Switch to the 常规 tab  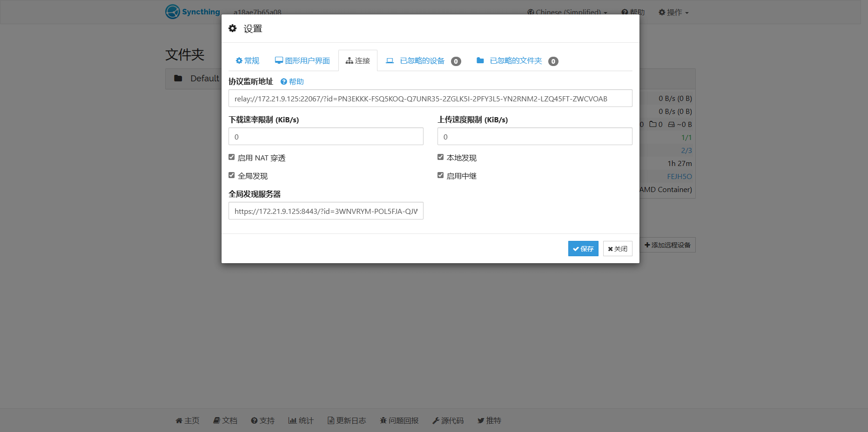click(x=248, y=61)
